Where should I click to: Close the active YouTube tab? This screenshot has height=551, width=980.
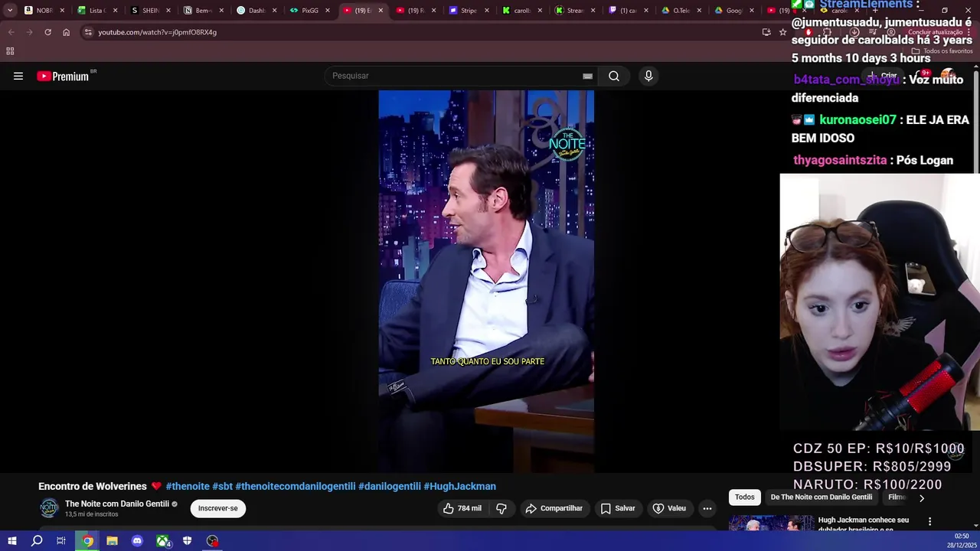pos(381,11)
